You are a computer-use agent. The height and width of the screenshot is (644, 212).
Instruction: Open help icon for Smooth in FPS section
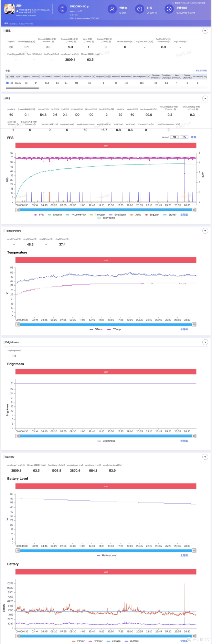(x=34, y=110)
